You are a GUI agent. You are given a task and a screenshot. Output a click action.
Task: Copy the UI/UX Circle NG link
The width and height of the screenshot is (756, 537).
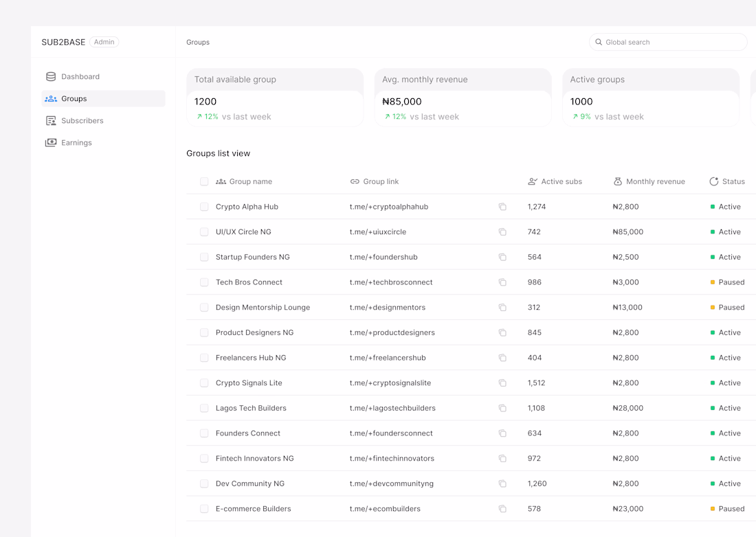point(502,232)
